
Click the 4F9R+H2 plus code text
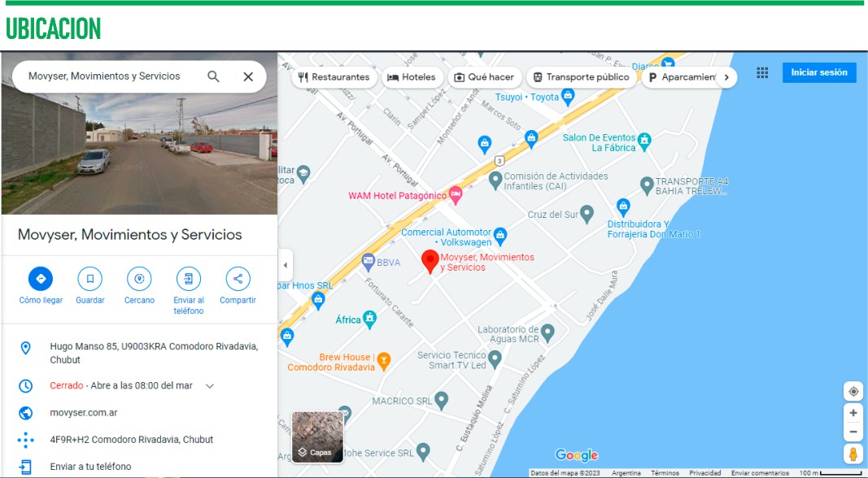[x=132, y=440]
